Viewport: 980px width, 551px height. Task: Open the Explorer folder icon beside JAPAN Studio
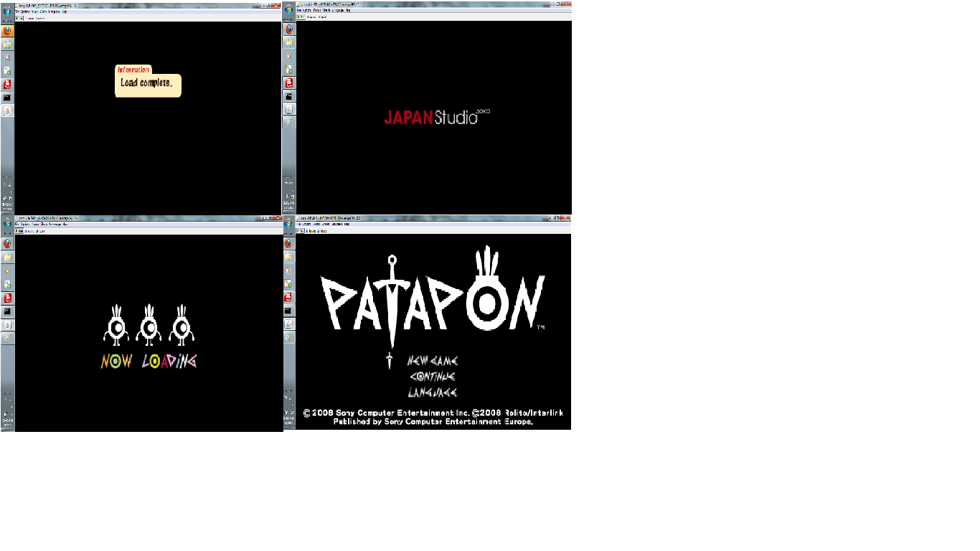pos(290,42)
